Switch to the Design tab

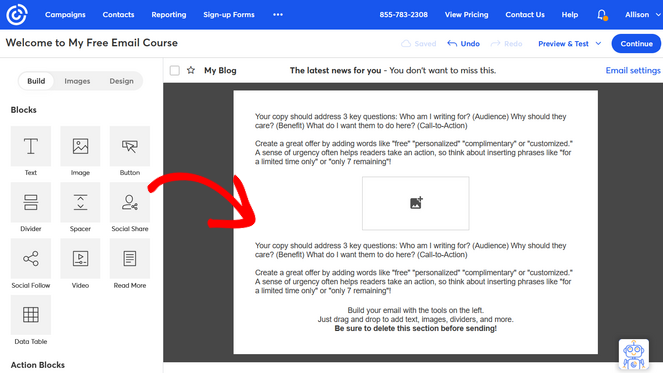[121, 81]
